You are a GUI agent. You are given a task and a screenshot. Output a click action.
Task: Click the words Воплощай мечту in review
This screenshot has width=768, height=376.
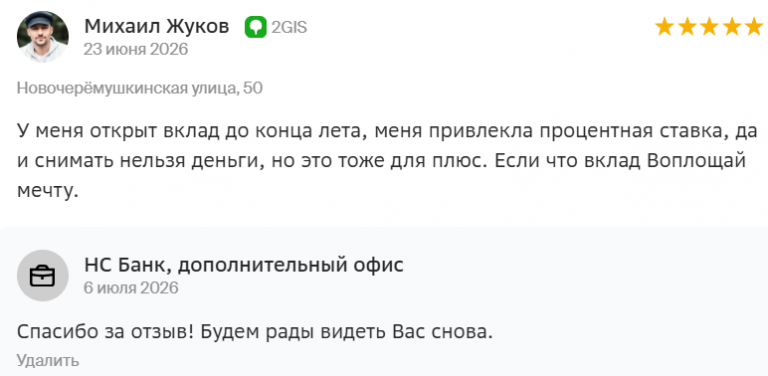pyautogui.click(x=696, y=161)
